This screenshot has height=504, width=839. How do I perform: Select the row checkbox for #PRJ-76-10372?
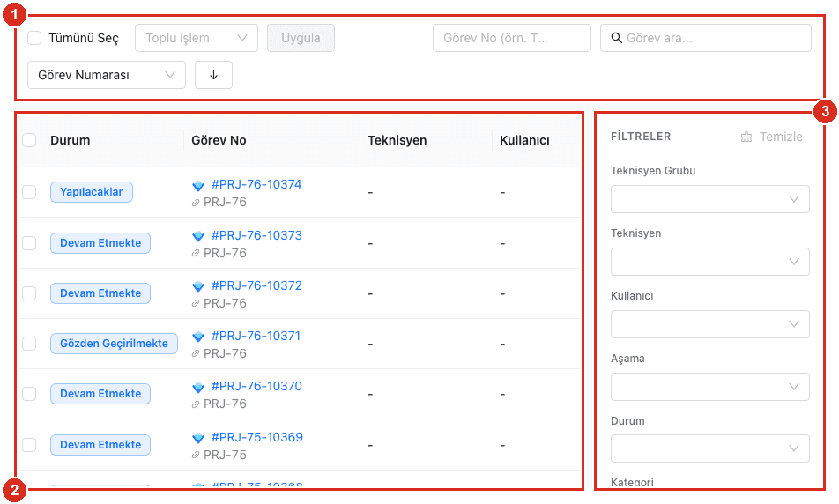point(29,293)
